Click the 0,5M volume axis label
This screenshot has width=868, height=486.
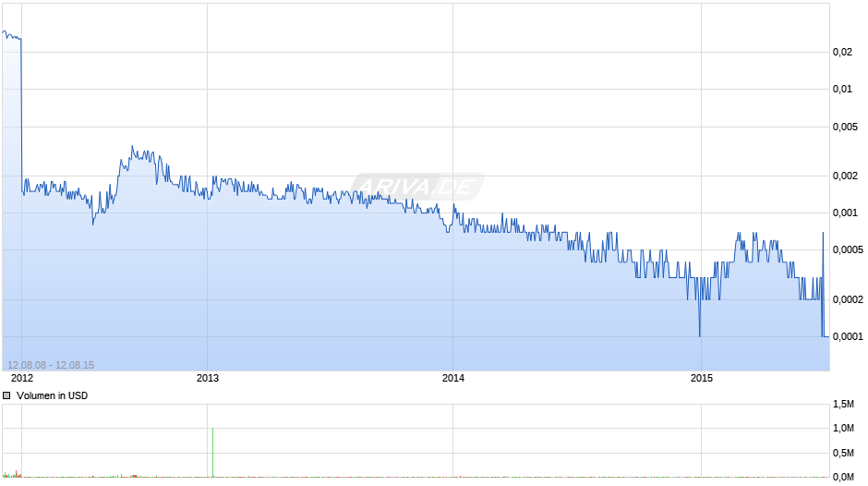click(844, 453)
